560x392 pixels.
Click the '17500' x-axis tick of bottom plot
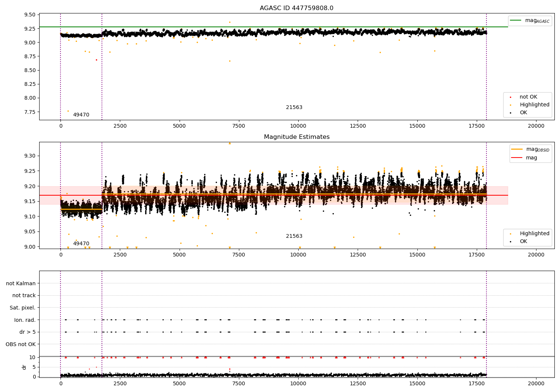pos(477,383)
